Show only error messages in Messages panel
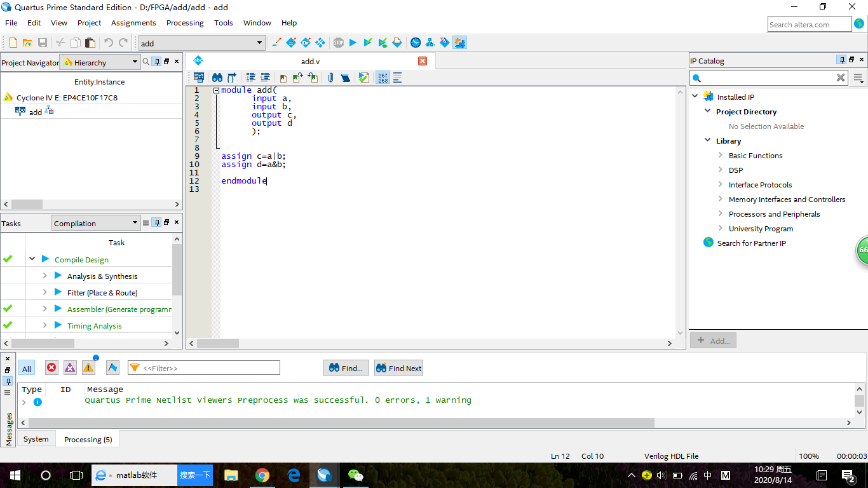Viewport: 868px width, 488px height. point(51,367)
